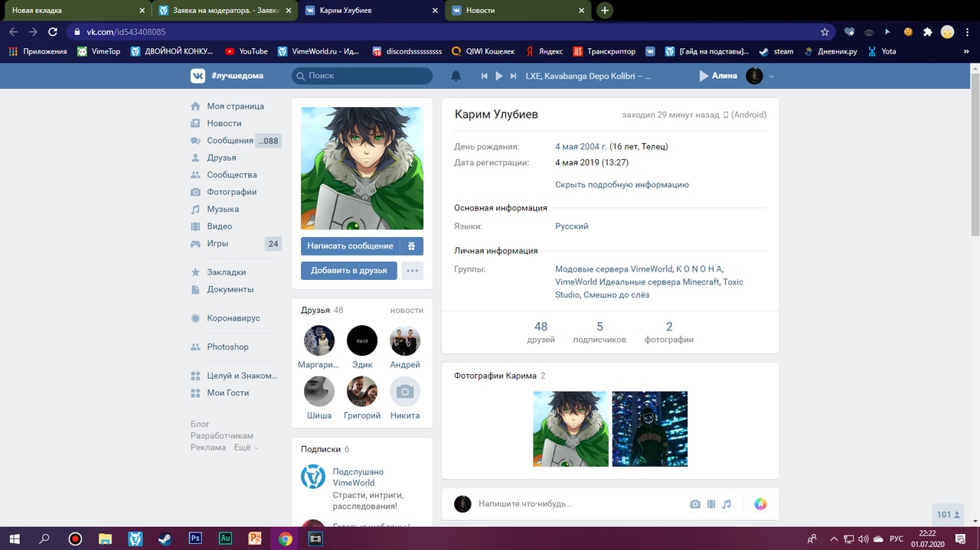The height and width of the screenshot is (550, 980).
Task: Click the VK logo in header
Action: click(198, 76)
